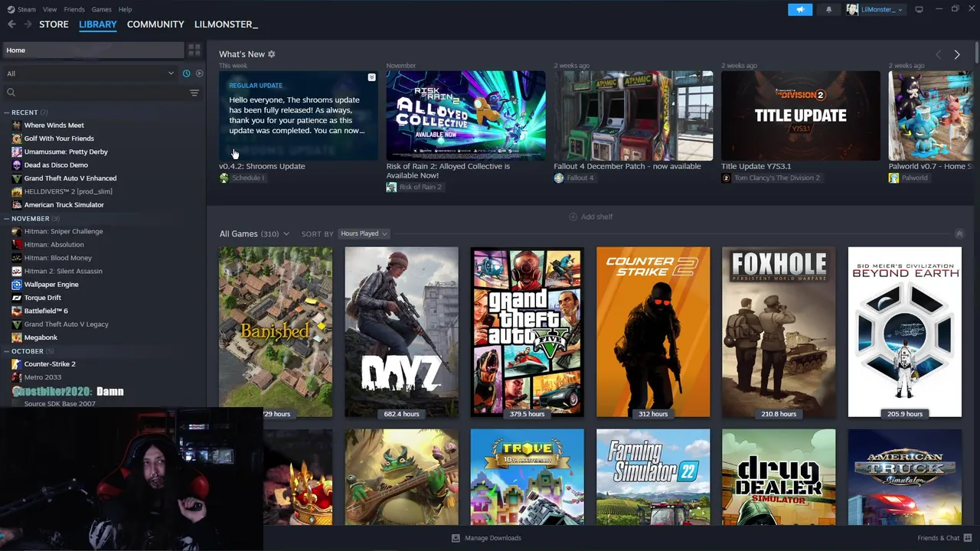Open the Help menu
Viewport: 980px width, 551px height.
[x=125, y=9]
